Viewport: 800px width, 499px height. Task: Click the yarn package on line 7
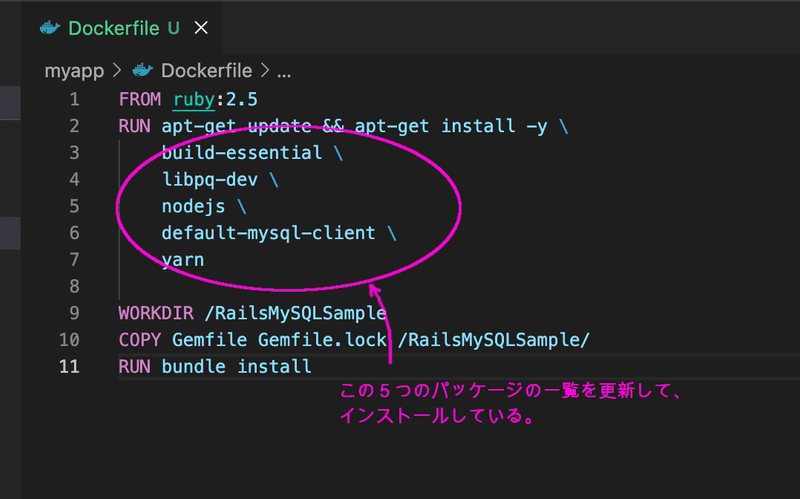[183, 260]
